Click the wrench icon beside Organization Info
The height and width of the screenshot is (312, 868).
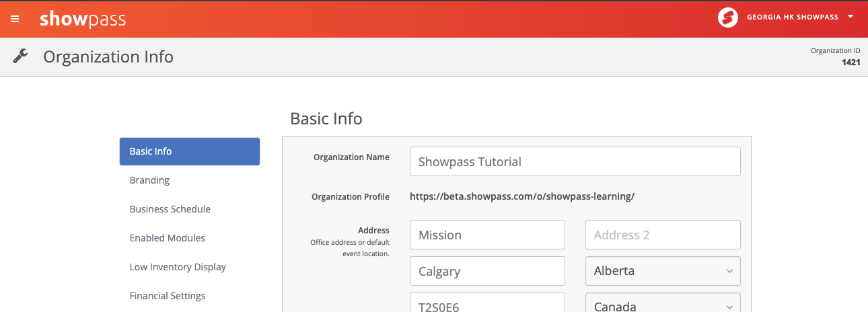[x=20, y=56]
